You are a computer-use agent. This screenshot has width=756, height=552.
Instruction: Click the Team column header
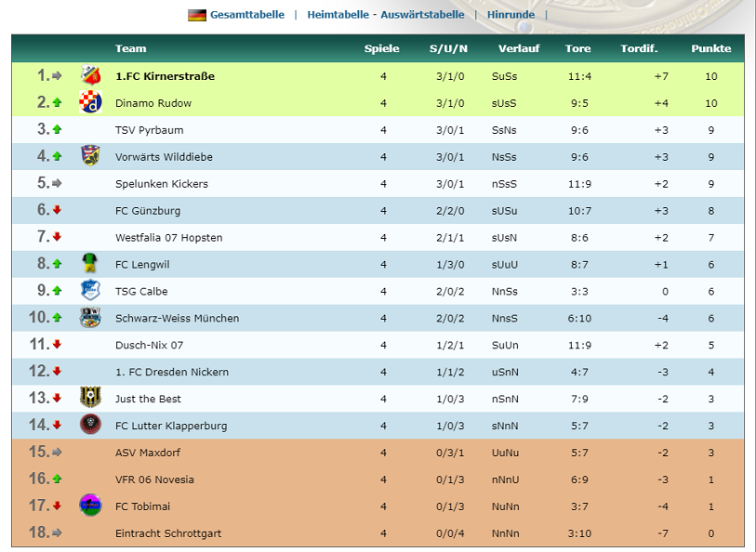pos(131,48)
